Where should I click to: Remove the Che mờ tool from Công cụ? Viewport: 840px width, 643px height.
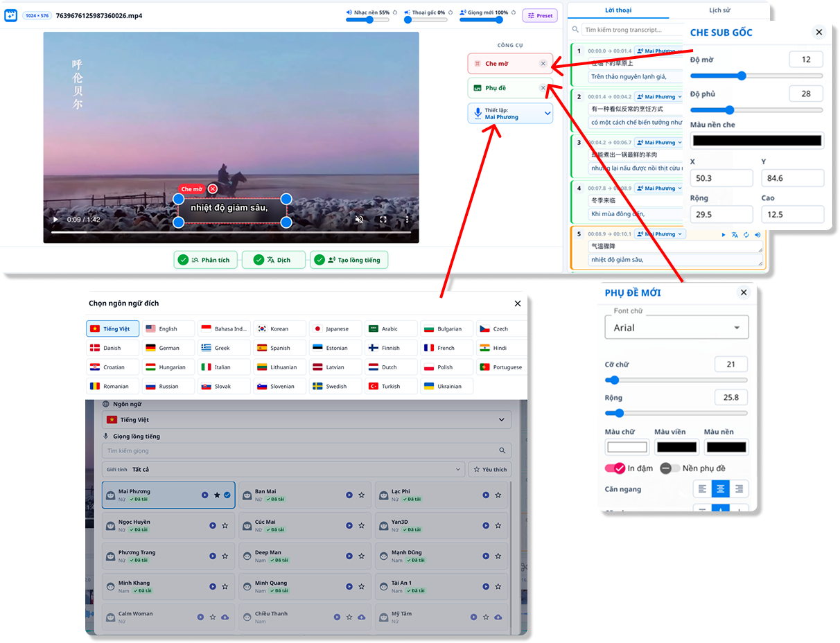(x=543, y=64)
